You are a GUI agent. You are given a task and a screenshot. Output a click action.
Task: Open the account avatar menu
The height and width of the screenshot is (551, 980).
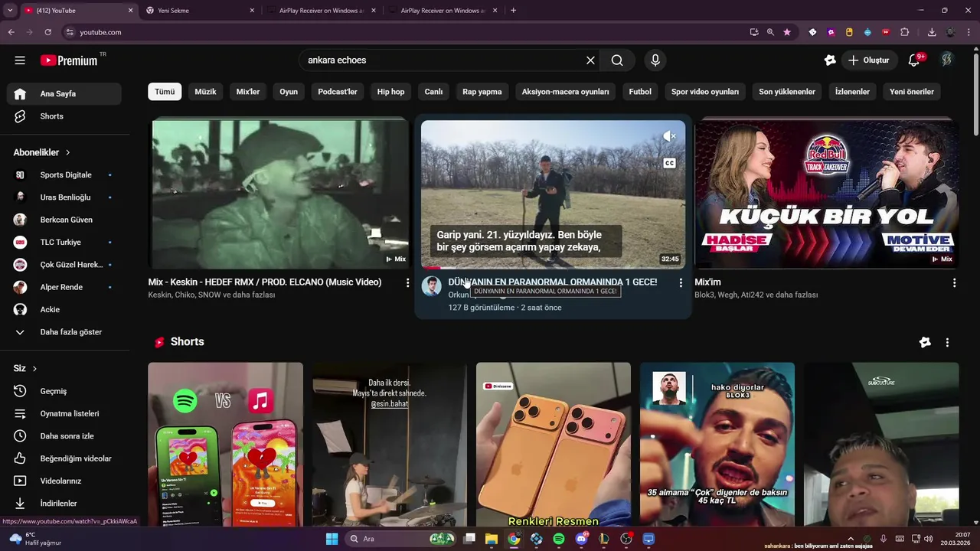pos(948,60)
